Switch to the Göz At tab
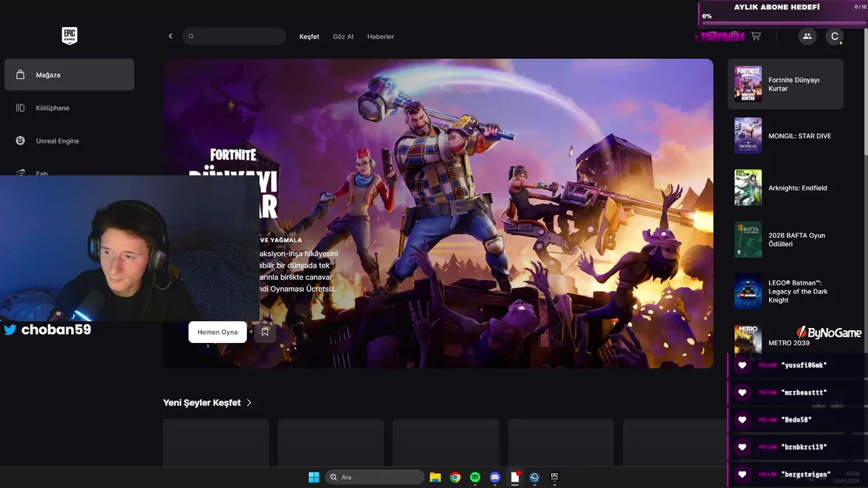 (x=343, y=37)
